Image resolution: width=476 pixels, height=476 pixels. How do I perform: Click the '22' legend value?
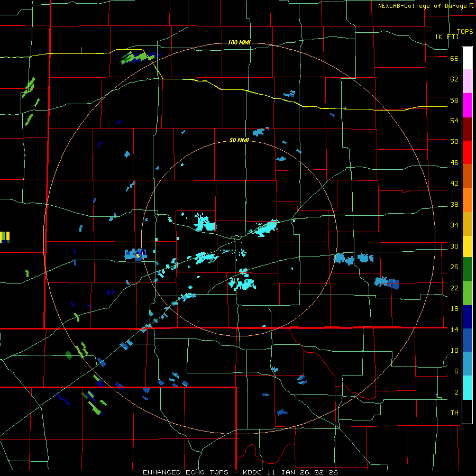pyautogui.click(x=454, y=288)
